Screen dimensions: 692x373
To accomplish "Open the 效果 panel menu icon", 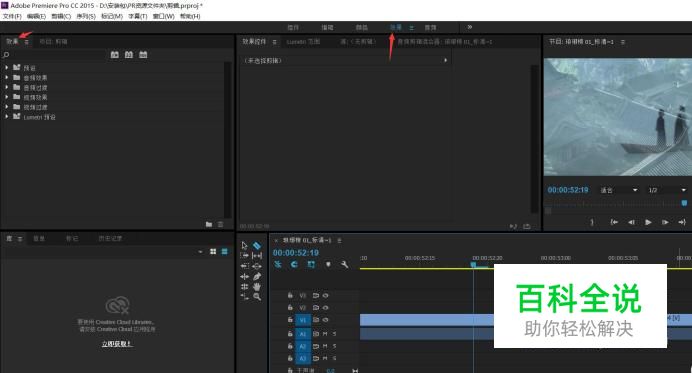I will click(x=27, y=42).
